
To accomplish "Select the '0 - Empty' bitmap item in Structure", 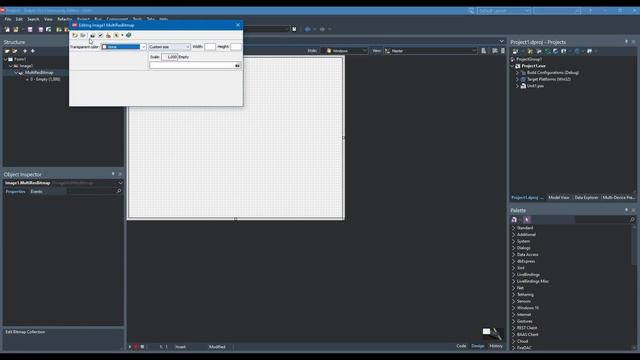I will point(45,79).
